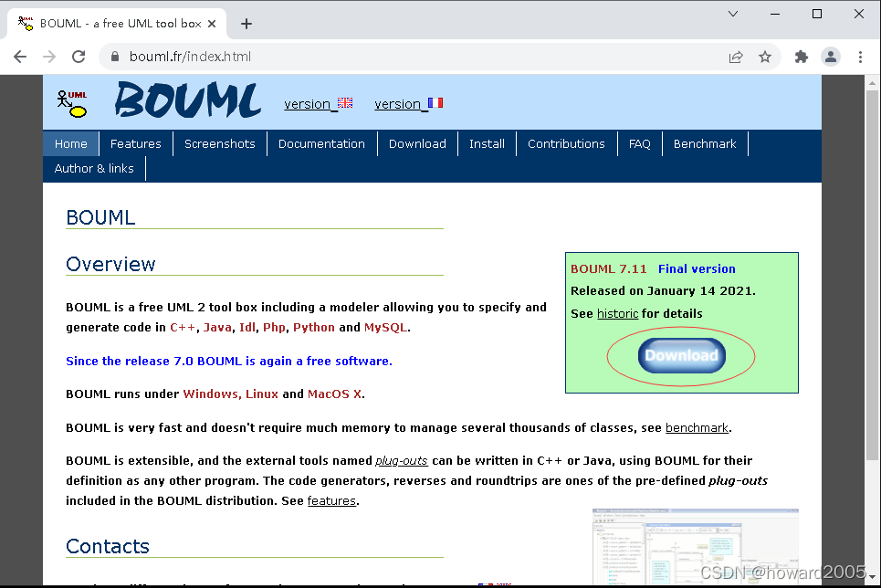881x588 pixels.
Task: Switch to the French version flag
Action: pyautogui.click(x=435, y=103)
